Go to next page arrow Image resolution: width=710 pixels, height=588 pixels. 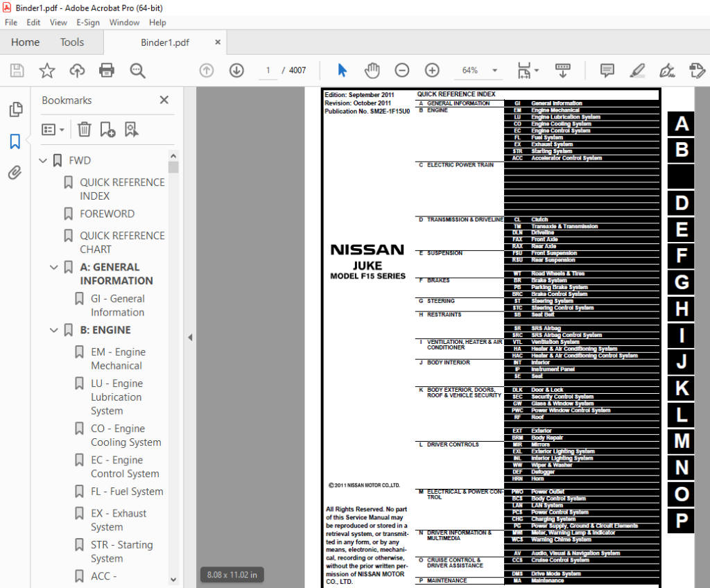(236, 70)
